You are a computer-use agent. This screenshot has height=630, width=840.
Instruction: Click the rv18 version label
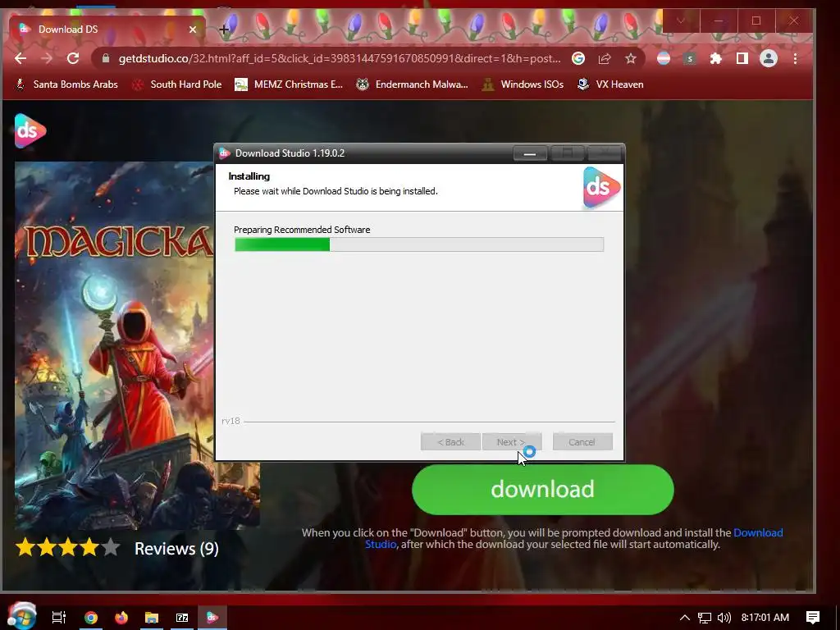(231, 421)
